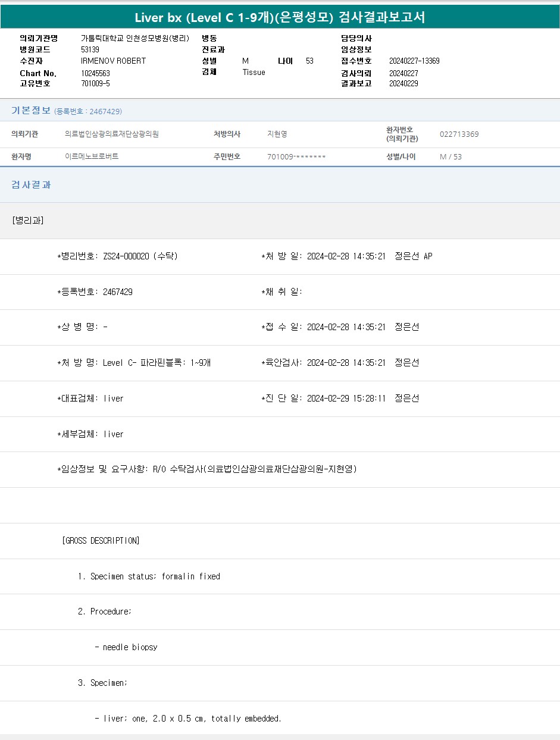Image resolution: width=560 pixels, height=740 pixels.
Task: Click the report title header banner
Action: pyautogui.click(x=280, y=17)
